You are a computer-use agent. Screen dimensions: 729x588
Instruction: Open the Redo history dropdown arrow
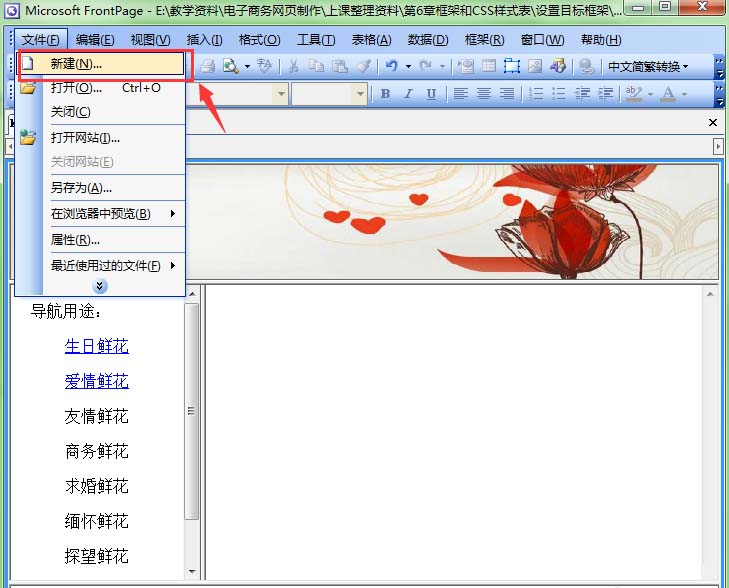coord(442,66)
